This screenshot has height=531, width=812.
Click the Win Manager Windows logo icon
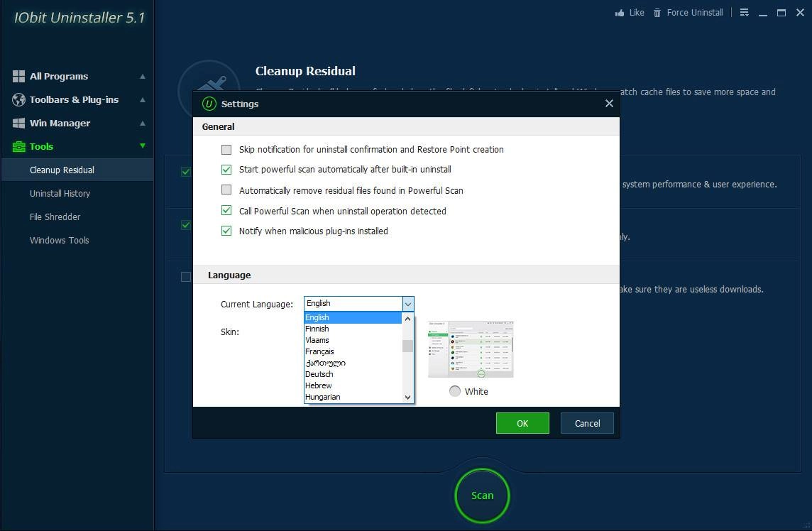pyautogui.click(x=18, y=124)
